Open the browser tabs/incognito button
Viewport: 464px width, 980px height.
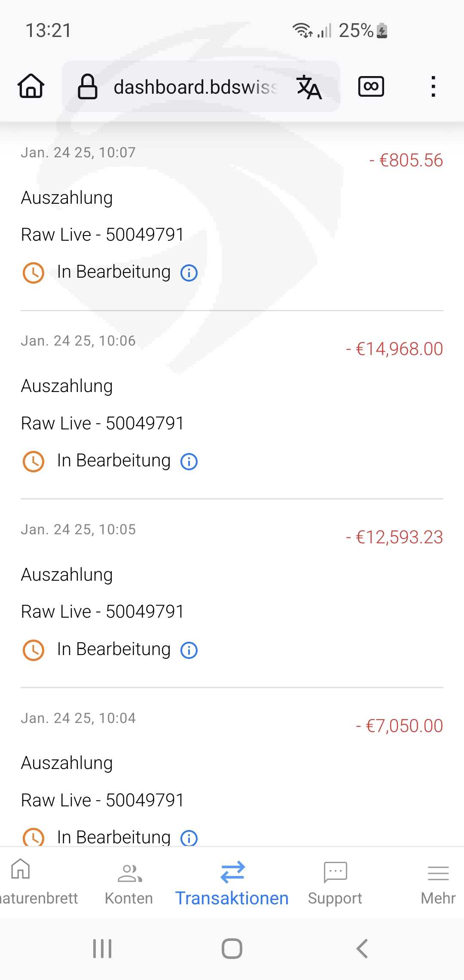(371, 86)
